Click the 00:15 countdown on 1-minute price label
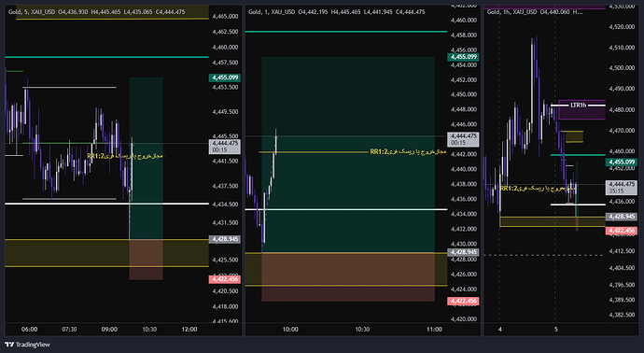The image size is (644, 353). (457, 143)
